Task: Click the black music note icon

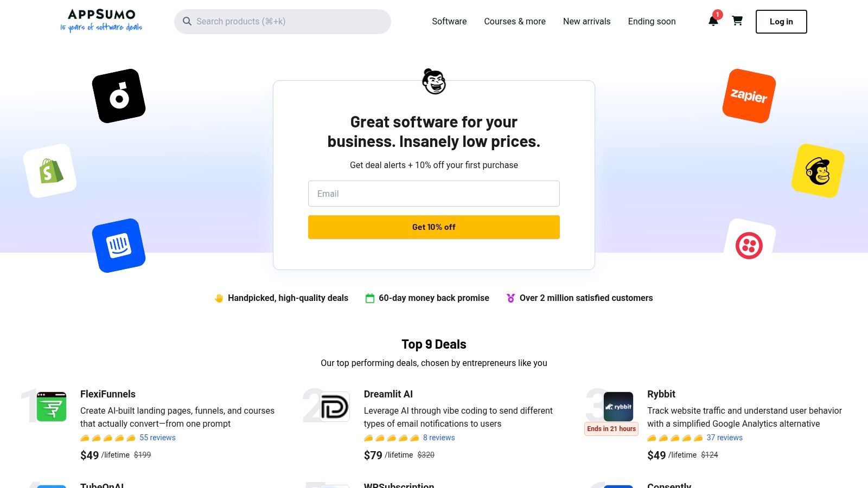Action: coord(119,94)
